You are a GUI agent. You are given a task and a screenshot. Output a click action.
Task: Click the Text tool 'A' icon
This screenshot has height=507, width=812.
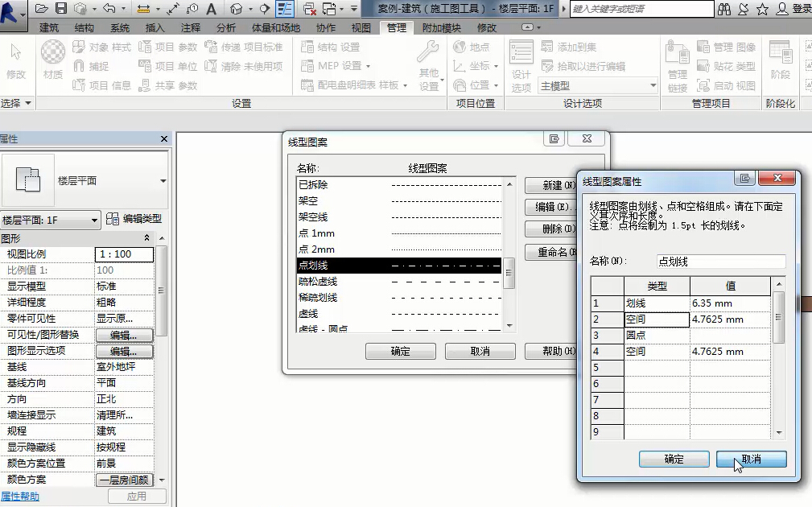[211, 9]
